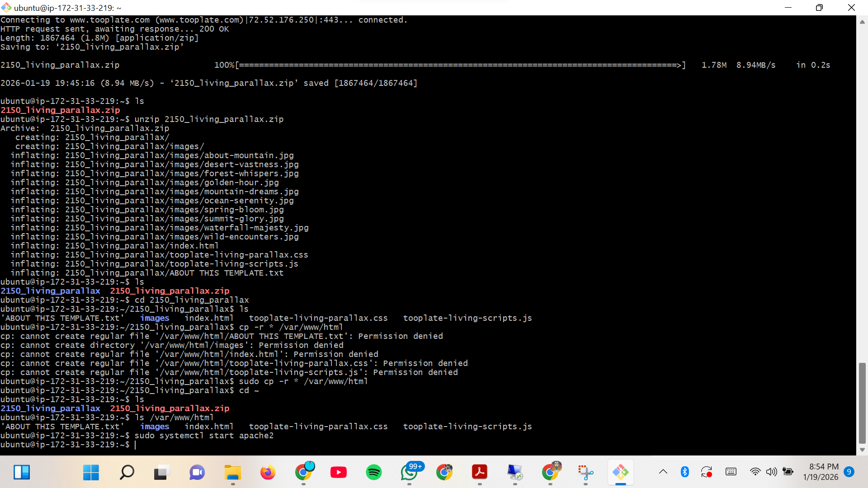
Task: Open the Windows Start menu
Action: [x=91, y=472]
